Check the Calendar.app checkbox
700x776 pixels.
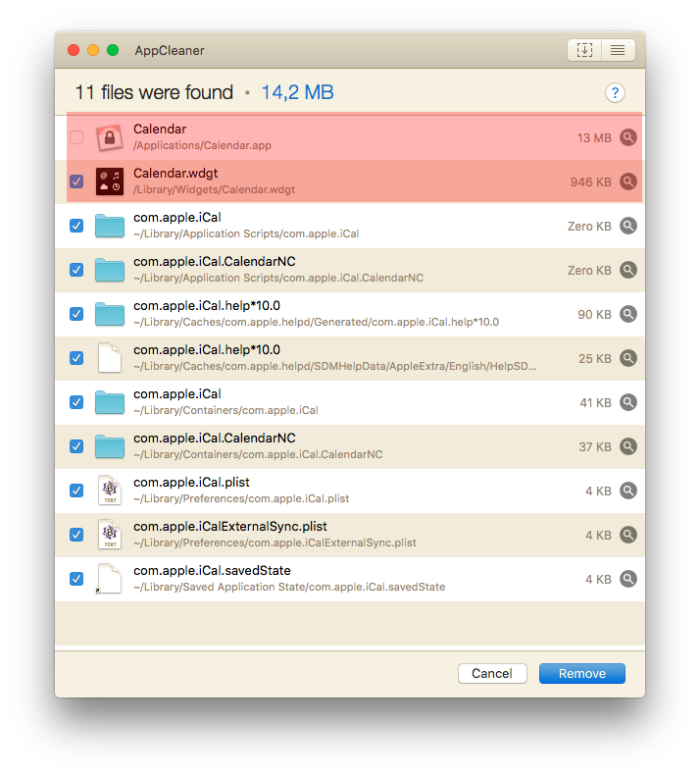click(76, 137)
